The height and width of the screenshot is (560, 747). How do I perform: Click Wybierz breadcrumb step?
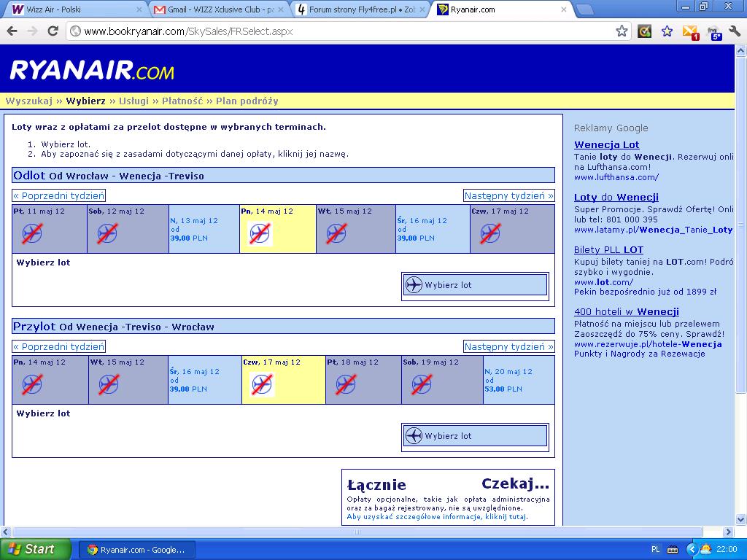point(86,101)
